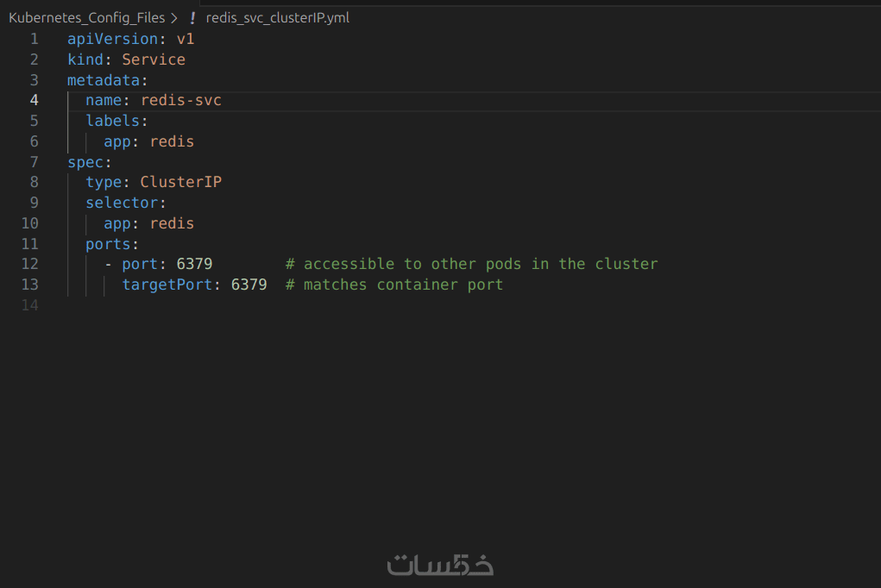Click the ports key
The width and height of the screenshot is (881, 588).
point(108,244)
